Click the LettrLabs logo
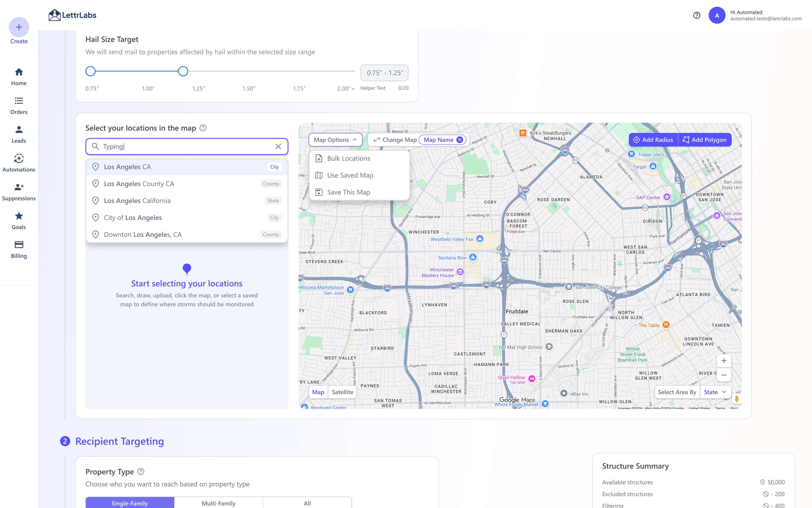 pyautogui.click(x=73, y=15)
